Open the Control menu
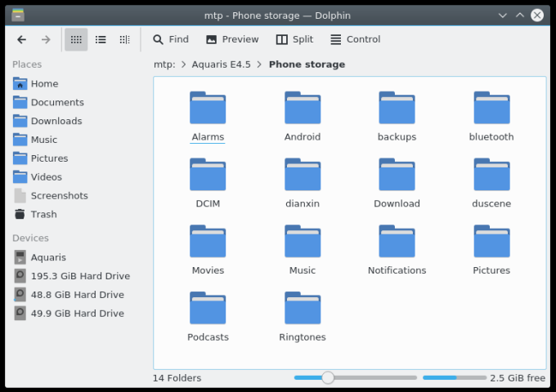The height and width of the screenshot is (392, 556). click(x=355, y=39)
